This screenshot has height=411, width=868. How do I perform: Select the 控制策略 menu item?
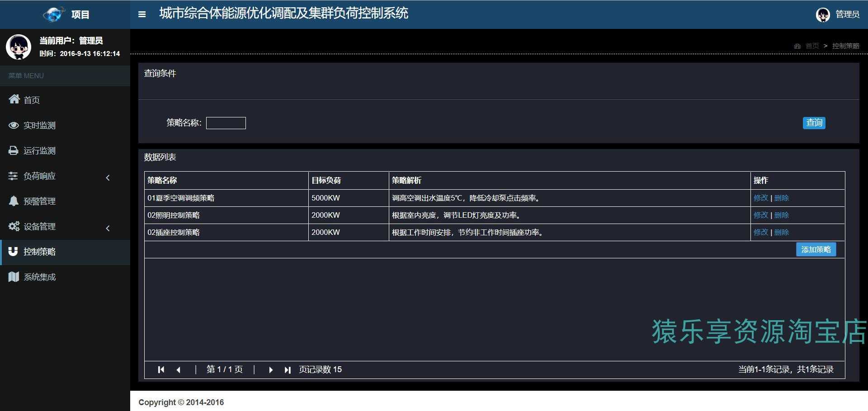click(x=65, y=252)
